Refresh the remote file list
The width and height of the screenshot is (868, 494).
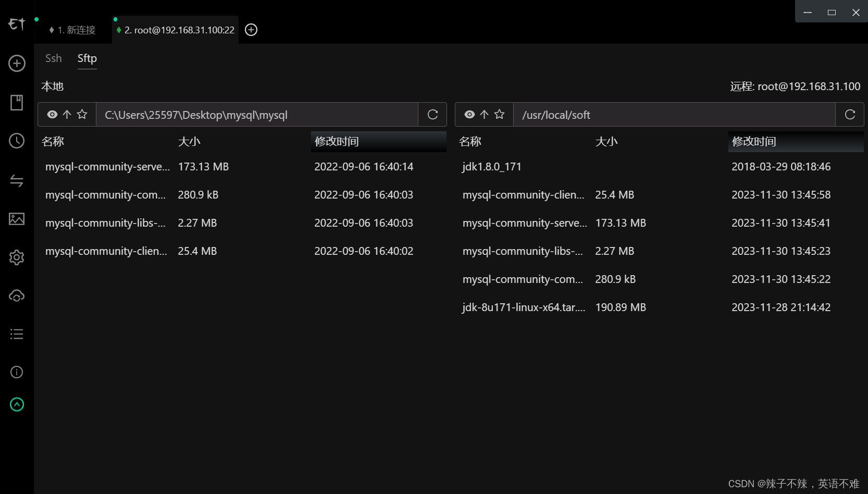click(850, 115)
